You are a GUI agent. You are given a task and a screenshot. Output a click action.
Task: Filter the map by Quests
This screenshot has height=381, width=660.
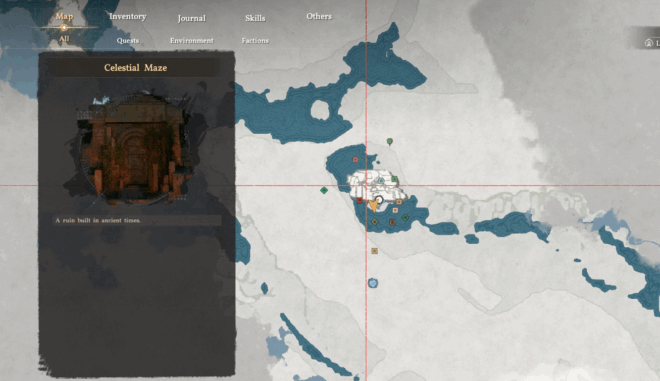(128, 40)
